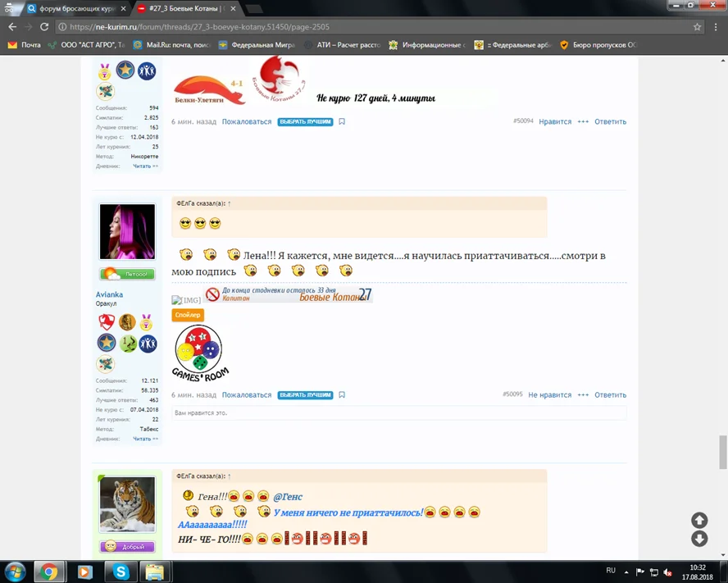Like post #50094 with Нравится
This screenshot has width=728, height=583.
click(x=555, y=121)
